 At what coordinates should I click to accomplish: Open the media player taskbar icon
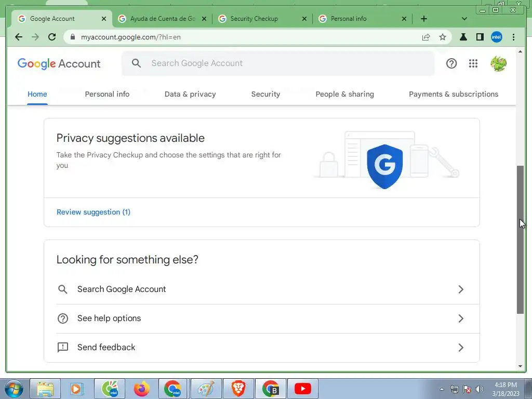click(x=77, y=389)
